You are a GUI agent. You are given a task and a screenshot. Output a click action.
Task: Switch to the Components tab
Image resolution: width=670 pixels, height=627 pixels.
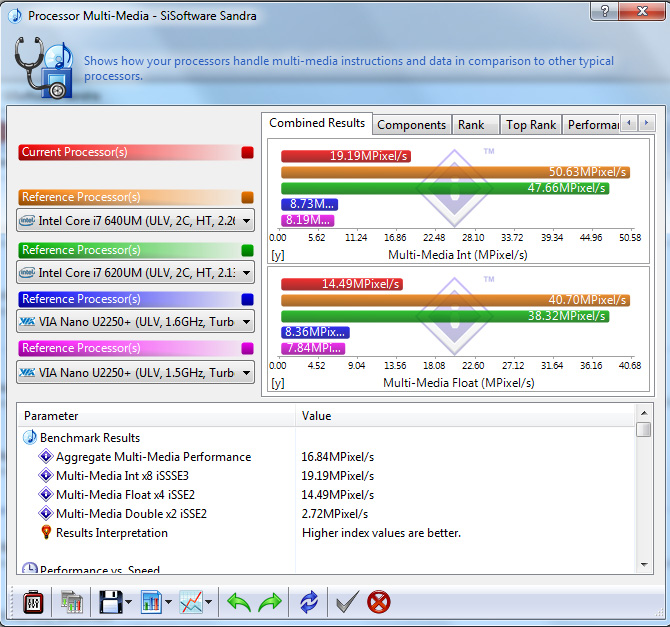(x=411, y=125)
